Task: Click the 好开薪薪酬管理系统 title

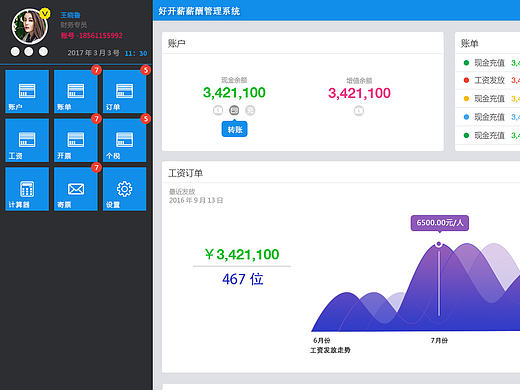Action: (x=199, y=11)
